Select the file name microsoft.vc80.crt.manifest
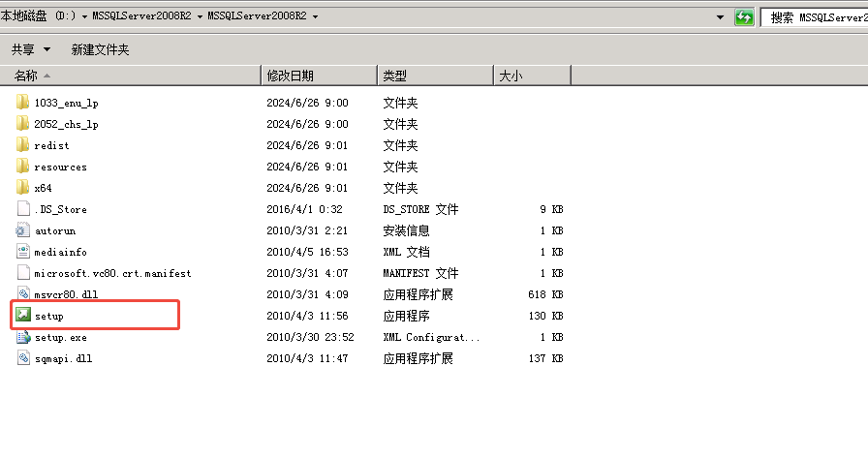The width and height of the screenshot is (868, 458). pos(112,273)
